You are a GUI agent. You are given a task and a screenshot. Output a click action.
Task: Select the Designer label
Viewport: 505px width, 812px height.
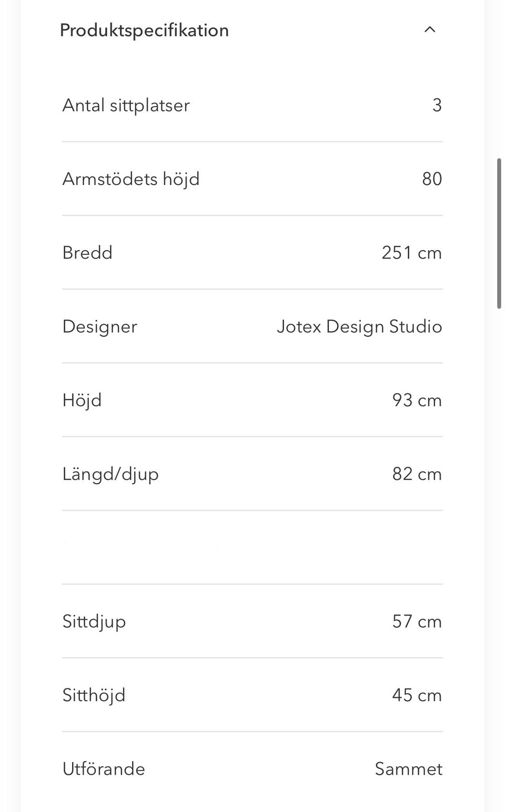(x=99, y=327)
